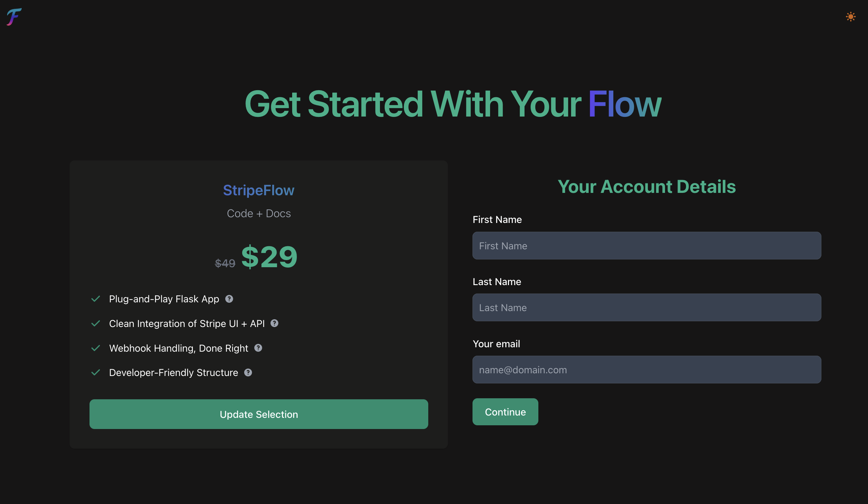Click the email field with name@domain.com placeholder

tap(647, 369)
